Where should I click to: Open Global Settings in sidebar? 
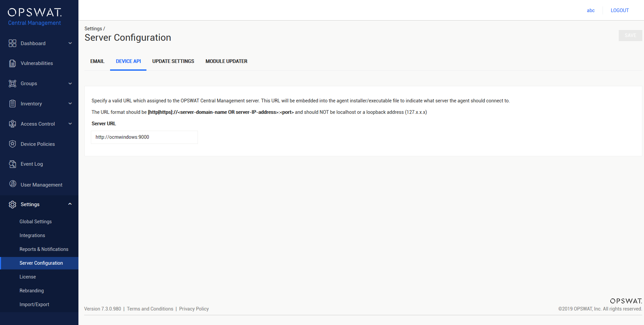36,222
